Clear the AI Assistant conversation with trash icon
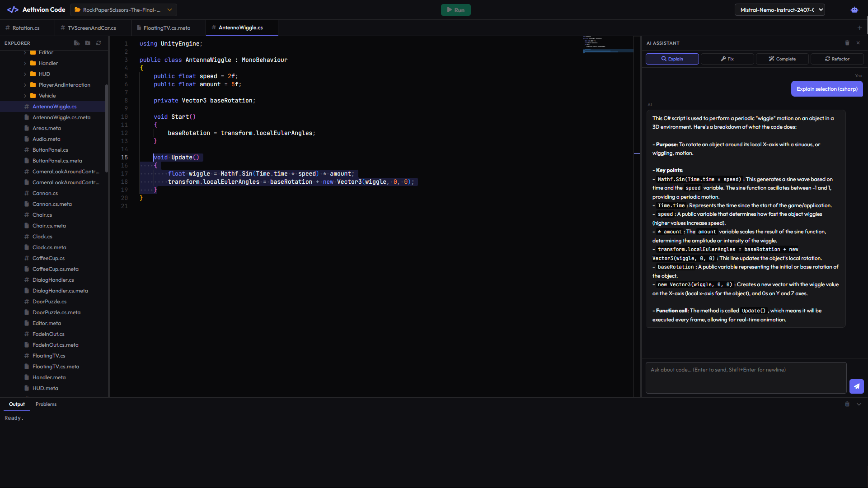 point(848,43)
